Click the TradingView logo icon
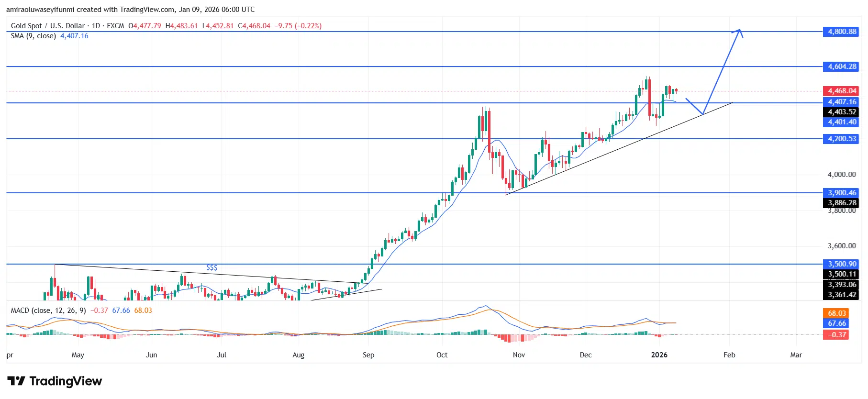 (16, 381)
